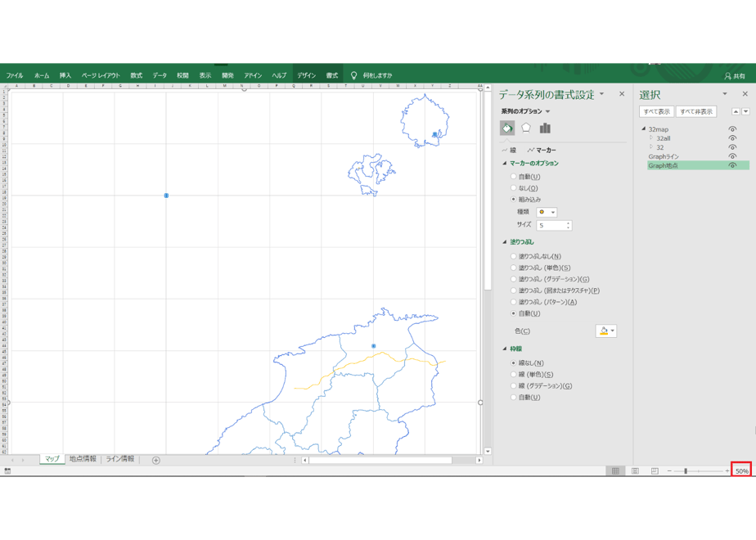Open the 系列のオプション dropdown
Image resolution: width=756 pixels, height=540 pixels.
[x=525, y=111]
